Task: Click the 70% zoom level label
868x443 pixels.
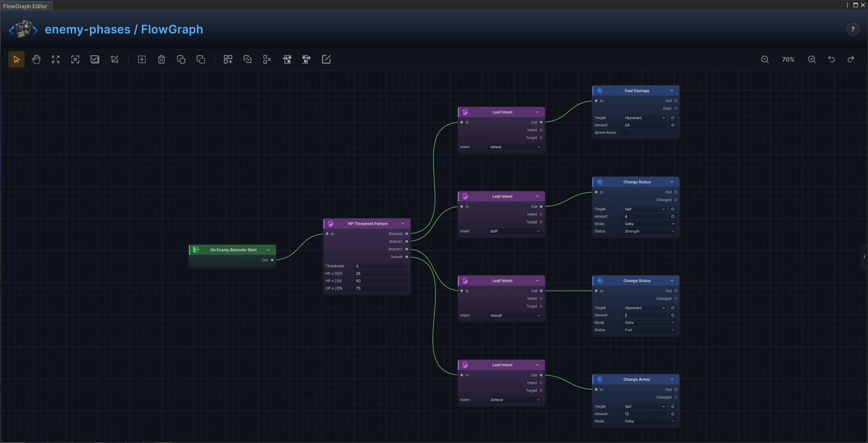Action: [788, 59]
